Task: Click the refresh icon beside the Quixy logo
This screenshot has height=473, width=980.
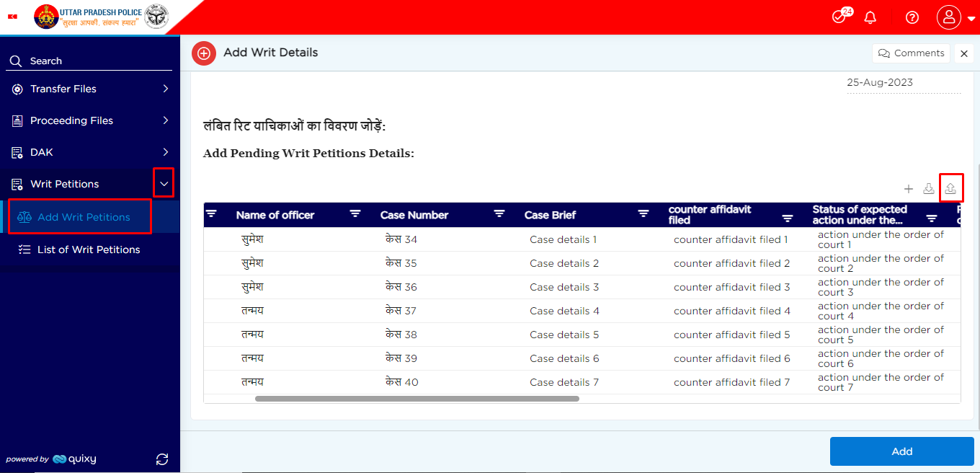Action: click(x=162, y=459)
